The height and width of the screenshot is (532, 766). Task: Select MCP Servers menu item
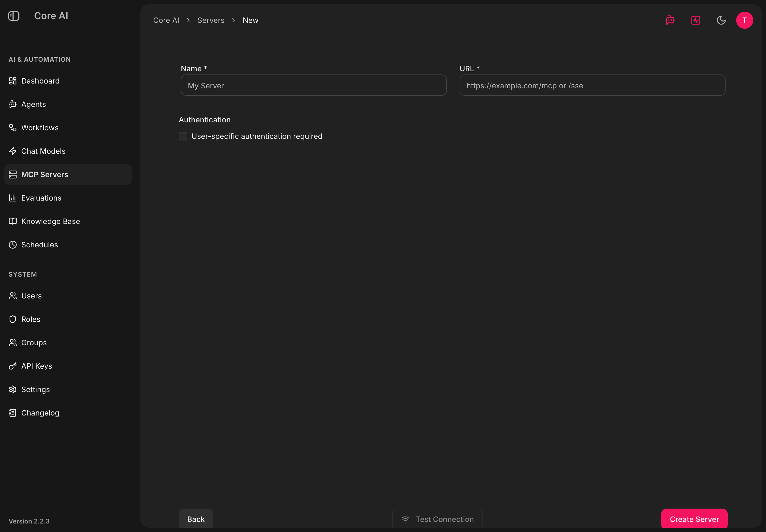coord(68,174)
